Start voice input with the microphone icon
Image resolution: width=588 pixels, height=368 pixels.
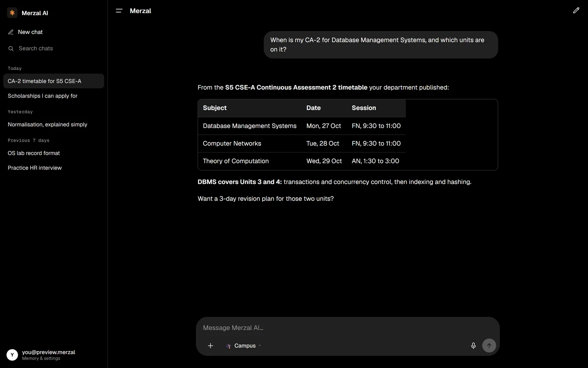tap(473, 346)
